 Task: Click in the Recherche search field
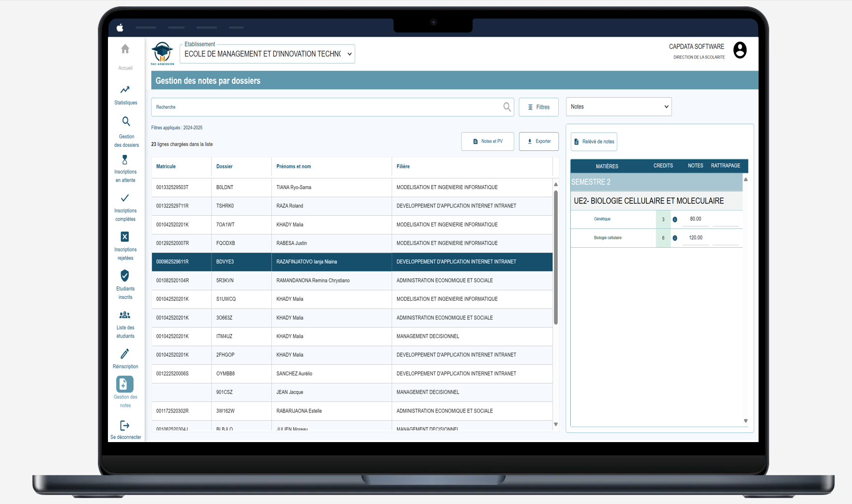(x=327, y=107)
